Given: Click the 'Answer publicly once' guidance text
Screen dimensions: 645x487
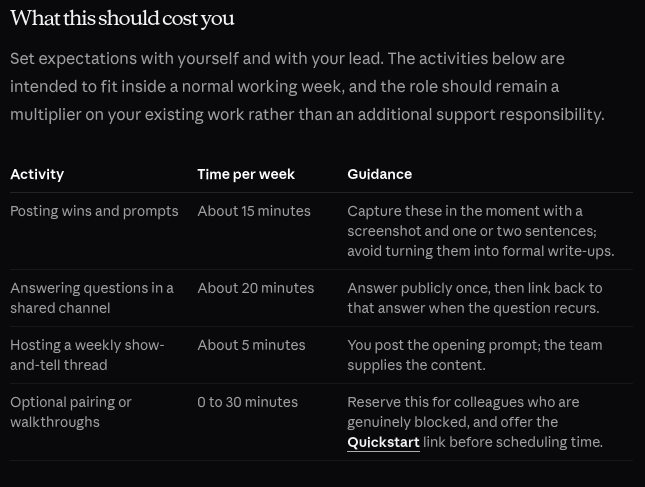Looking at the screenshot, I should point(475,298).
